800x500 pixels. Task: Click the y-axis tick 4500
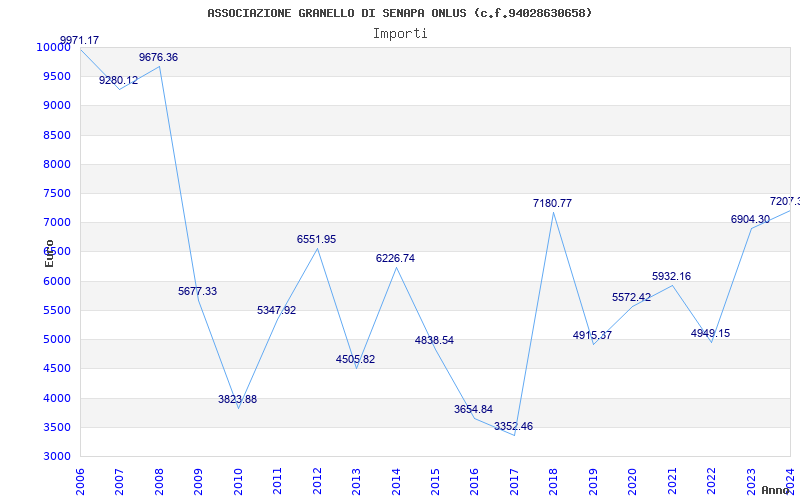click(56, 368)
